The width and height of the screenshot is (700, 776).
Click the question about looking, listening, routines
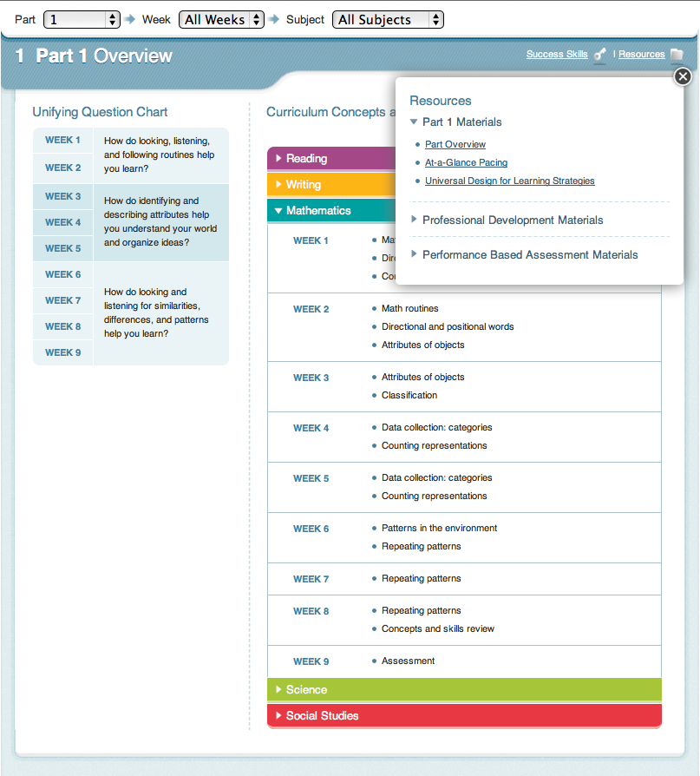[159, 155]
